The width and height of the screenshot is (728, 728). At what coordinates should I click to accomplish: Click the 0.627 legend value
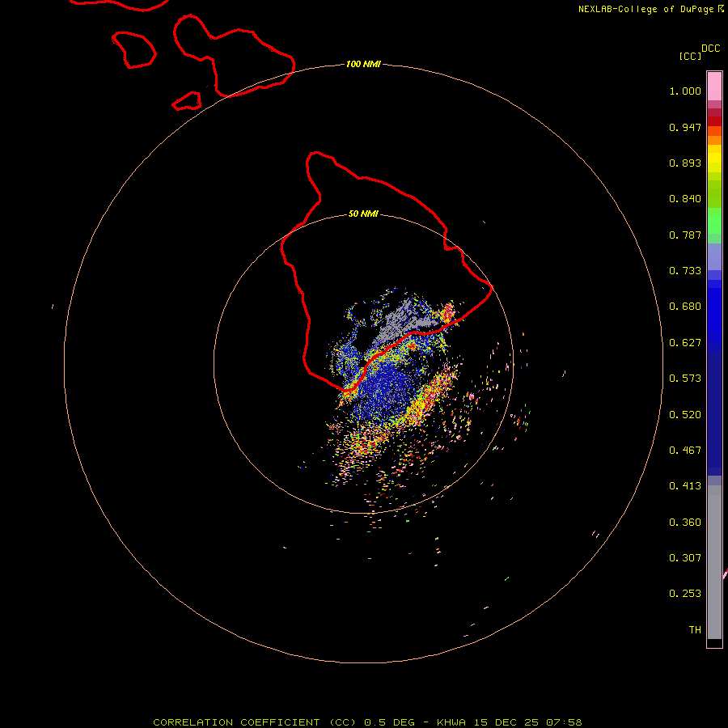[685, 343]
